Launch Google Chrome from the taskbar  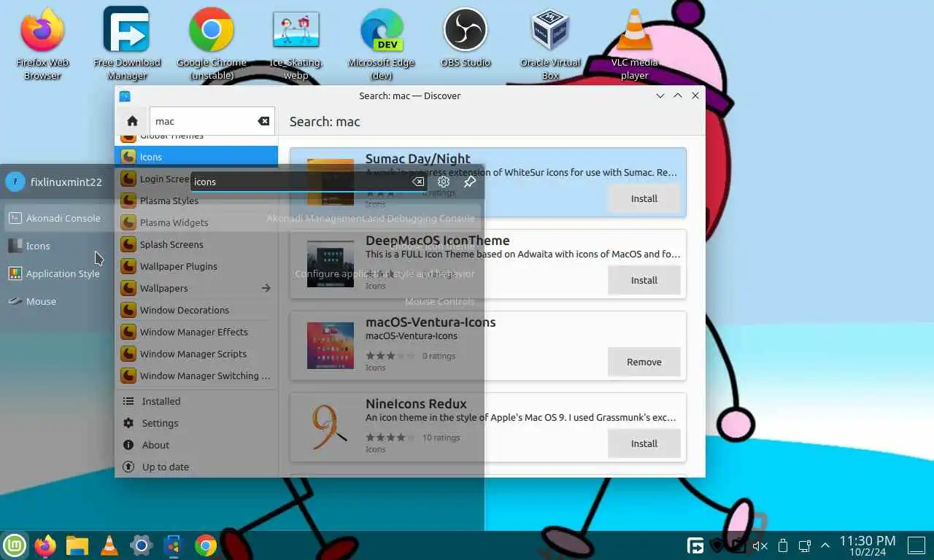206,545
